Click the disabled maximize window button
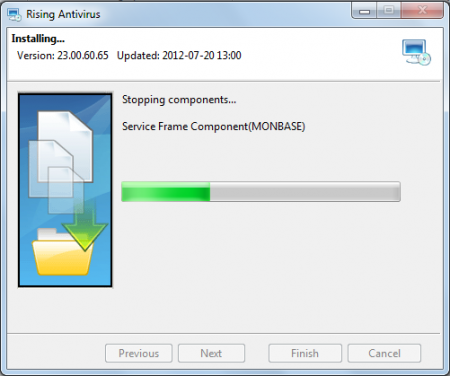Viewport: 450px width, 376px height. pyautogui.click(x=389, y=11)
